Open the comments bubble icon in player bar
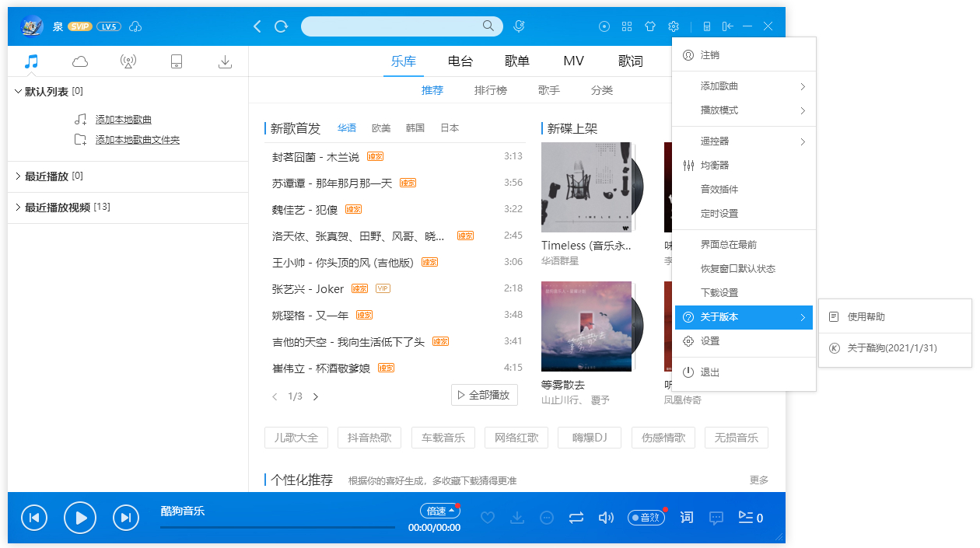 pos(716,518)
